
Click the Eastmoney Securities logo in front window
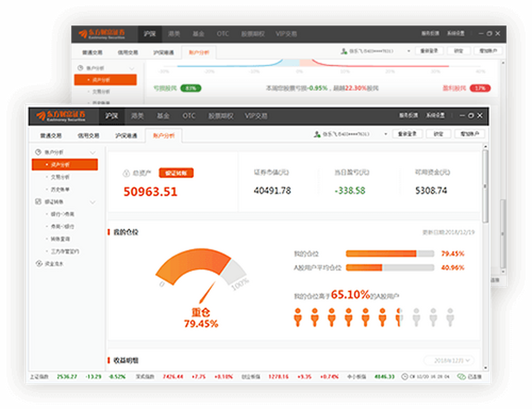click(x=61, y=116)
